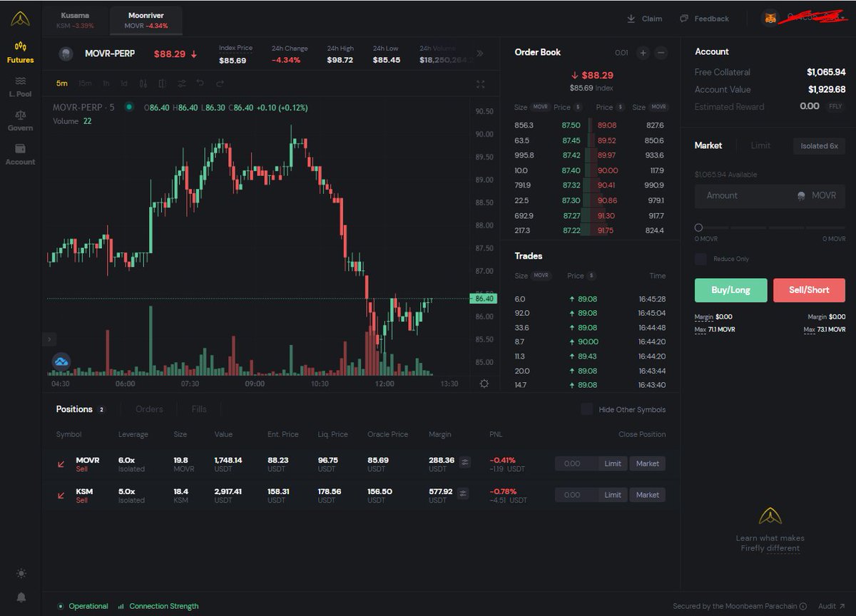The width and height of the screenshot is (856, 616).
Task: Close KSM position with Market button
Action: 648,495
